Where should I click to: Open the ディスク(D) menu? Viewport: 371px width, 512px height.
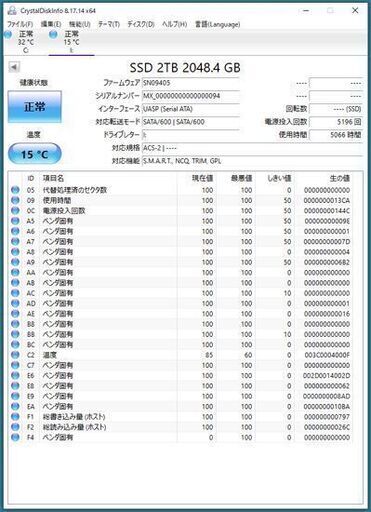pyautogui.click(x=141, y=24)
